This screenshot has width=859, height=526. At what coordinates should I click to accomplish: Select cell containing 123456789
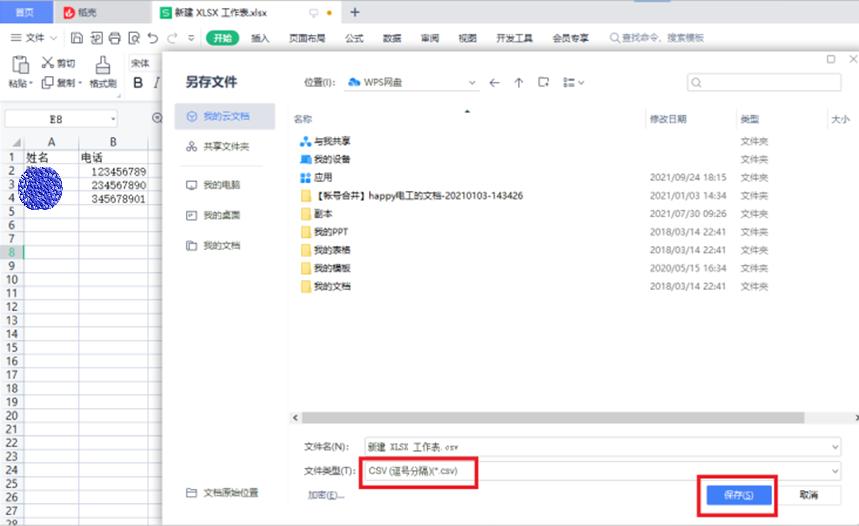(113, 171)
